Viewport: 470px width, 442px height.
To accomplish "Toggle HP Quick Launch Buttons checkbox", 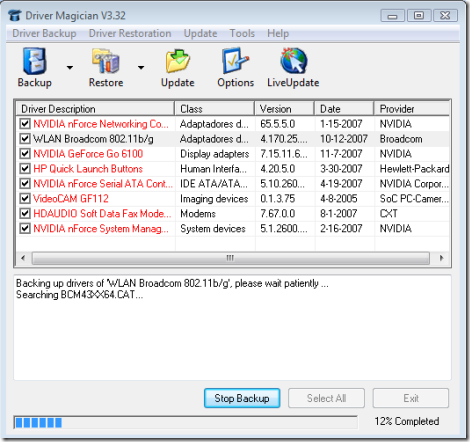I will click(25, 169).
